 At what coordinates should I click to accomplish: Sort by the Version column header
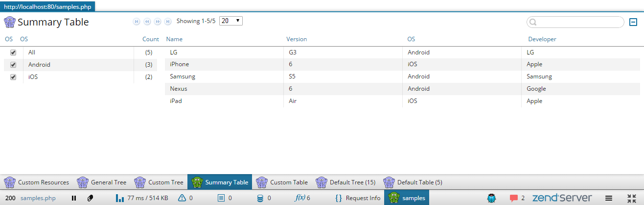point(297,39)
